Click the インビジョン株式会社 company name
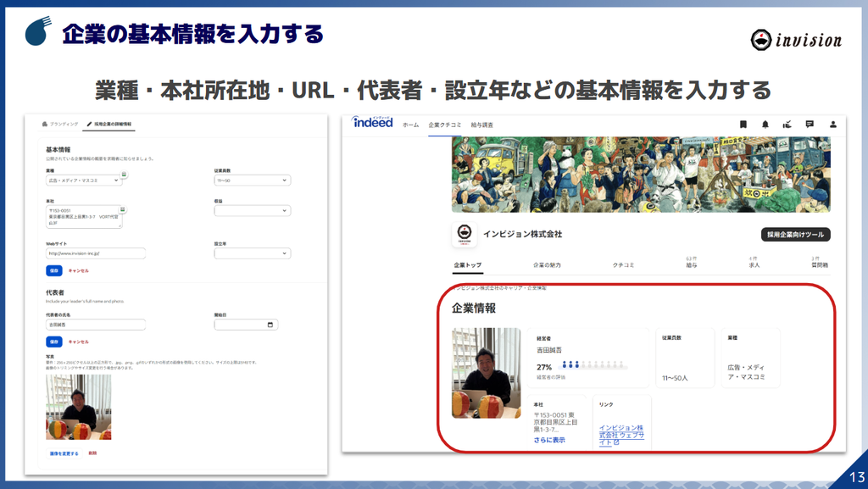This screenshot has height=489, width=868. coord(522,235)
